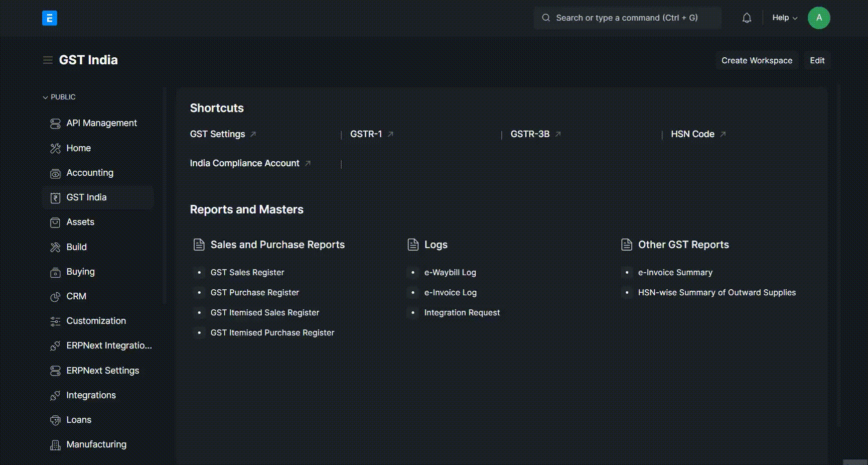Image resolution: width=868 pixels, height=465 pixels.
Task: Click the GST India page title
Action: pyautogui.click(x=88, y=60)
